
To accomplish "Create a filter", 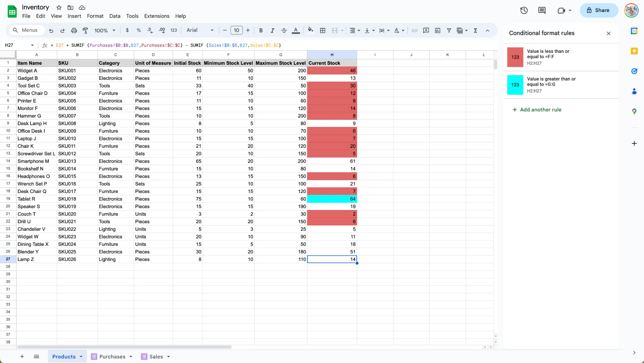I will [449, 30].
